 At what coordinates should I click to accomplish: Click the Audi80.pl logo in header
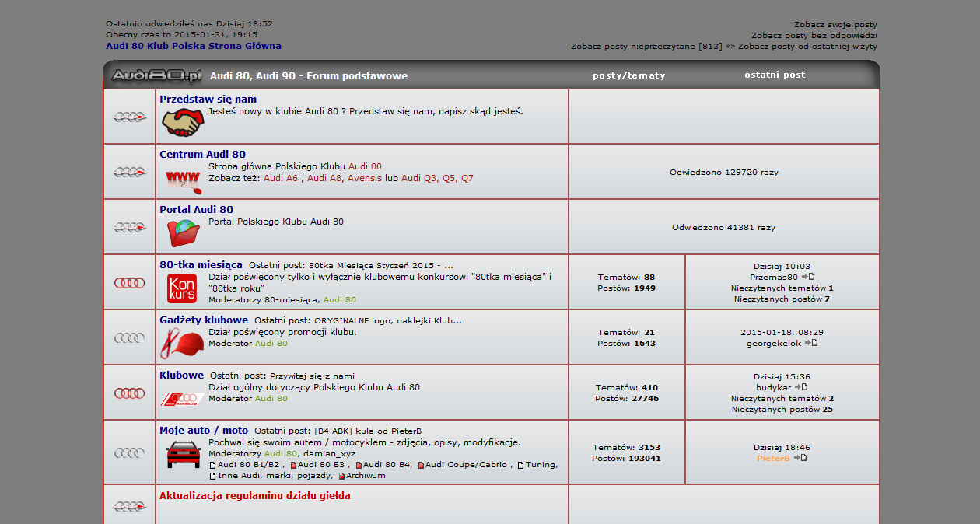tap(156, 75)
